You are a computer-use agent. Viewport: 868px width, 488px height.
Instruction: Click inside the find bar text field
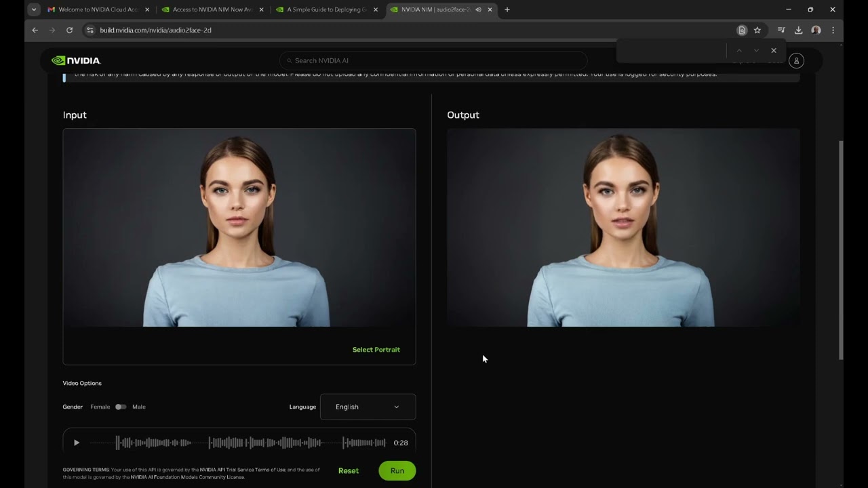pyautogui.click(x=673, y=50)
